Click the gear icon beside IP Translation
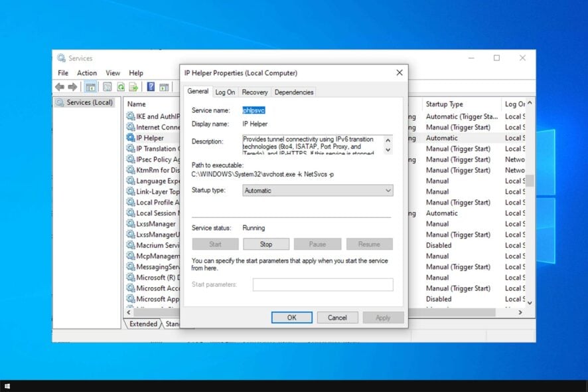 pos(131,148)
